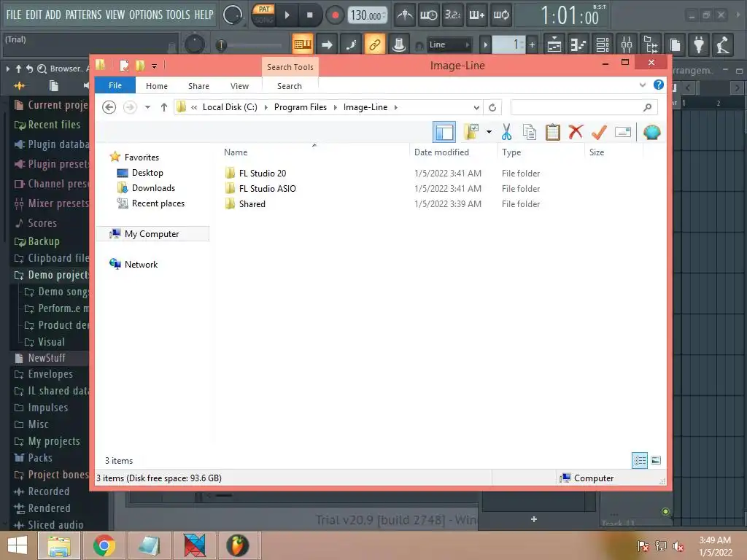Add next pattern with plus button
Screen dimensions: 747x560
point(532,44)
